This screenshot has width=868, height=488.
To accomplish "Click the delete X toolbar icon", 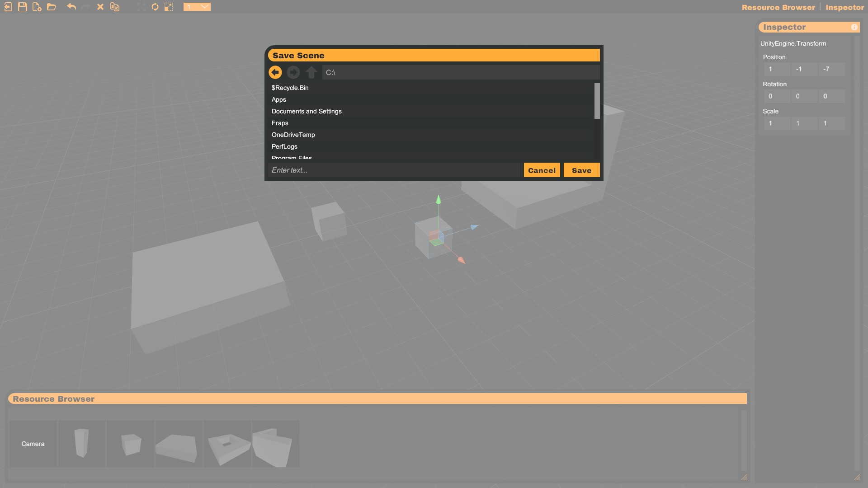I will [x=100, y=7].
